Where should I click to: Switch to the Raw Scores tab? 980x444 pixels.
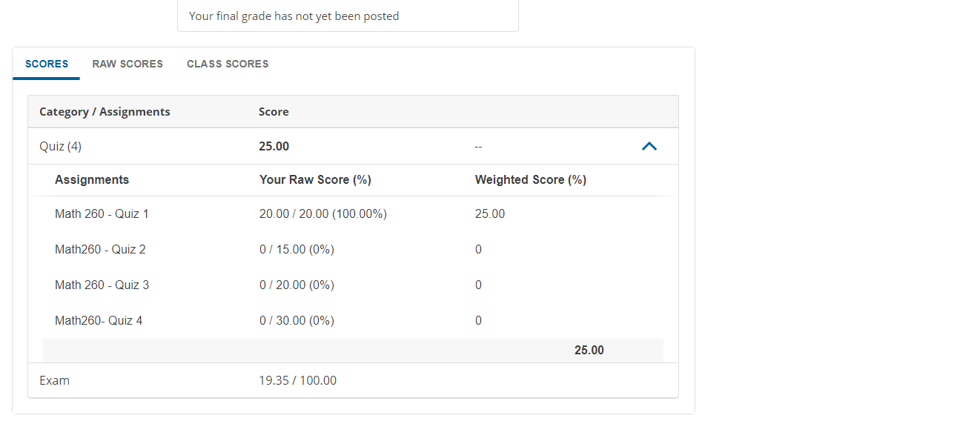[x=128, y=64]
